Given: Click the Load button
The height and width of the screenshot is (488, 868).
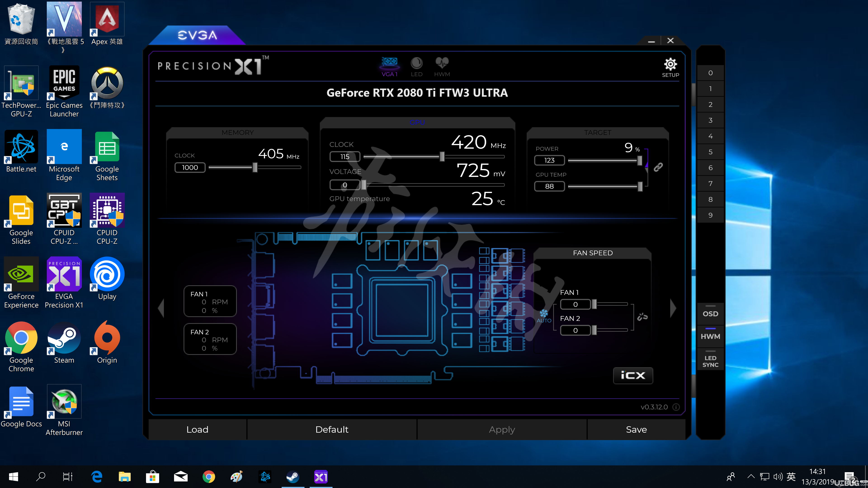Looking at the screenshot, I should (x=198, y=429).
